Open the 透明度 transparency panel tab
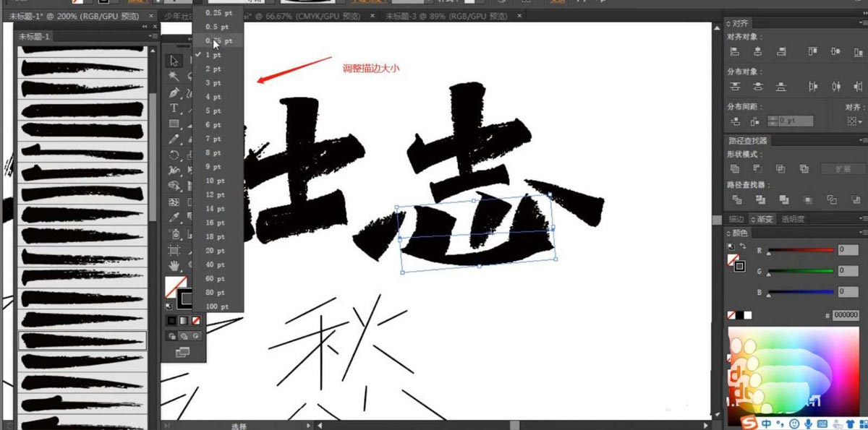The width and height of the screenshot is (868, 430). pos(793,219)
